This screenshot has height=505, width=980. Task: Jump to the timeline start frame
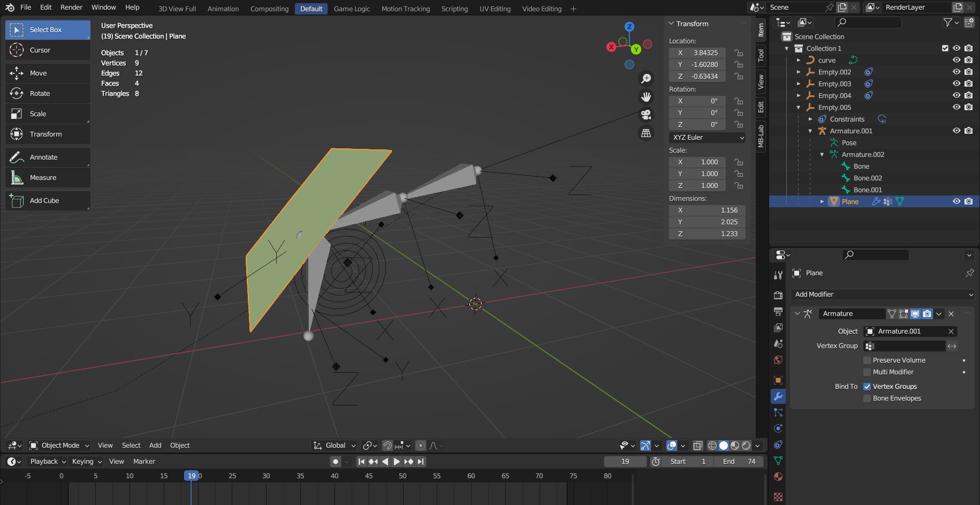coord(361,461)
